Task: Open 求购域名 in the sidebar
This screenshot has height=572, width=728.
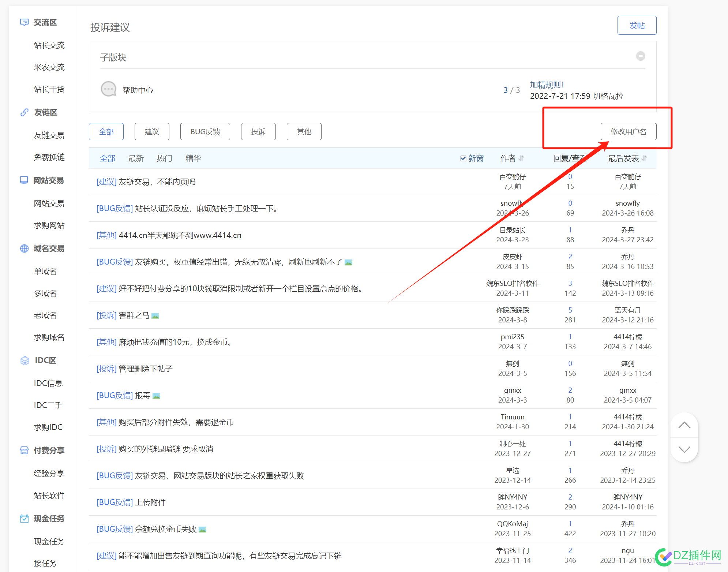Action: [49, 337]
